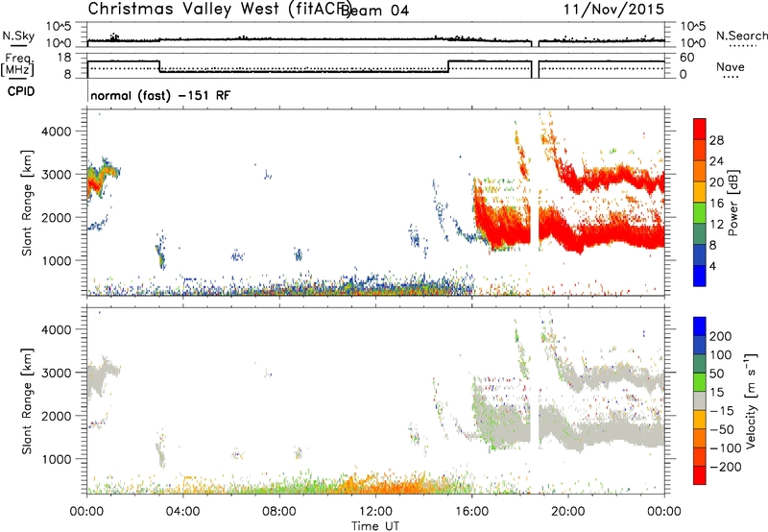Click the '08:00' time tick label
Image resolution: width=768 pixels, height=532 pixels.
coord(279,512)
